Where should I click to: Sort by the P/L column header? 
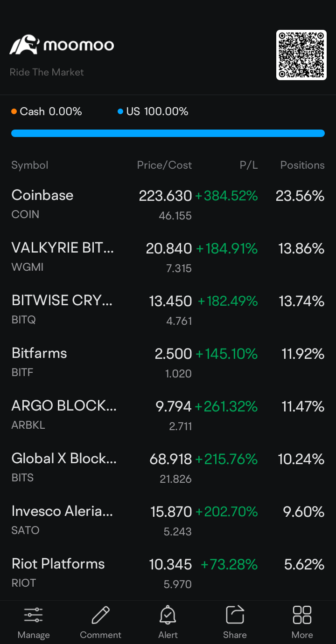pyautogui.click(x=249, y=165)
